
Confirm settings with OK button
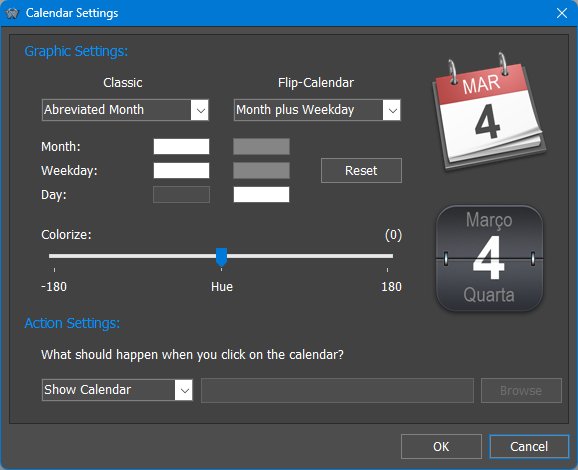click(441, 446)
